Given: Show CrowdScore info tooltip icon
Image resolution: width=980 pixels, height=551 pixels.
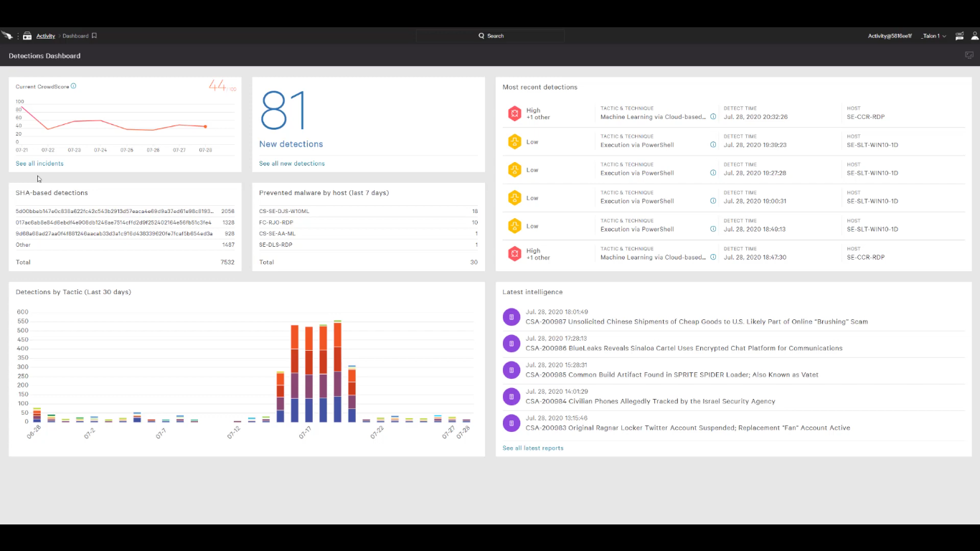Looking at the screenshot, I should pos(73,86).
